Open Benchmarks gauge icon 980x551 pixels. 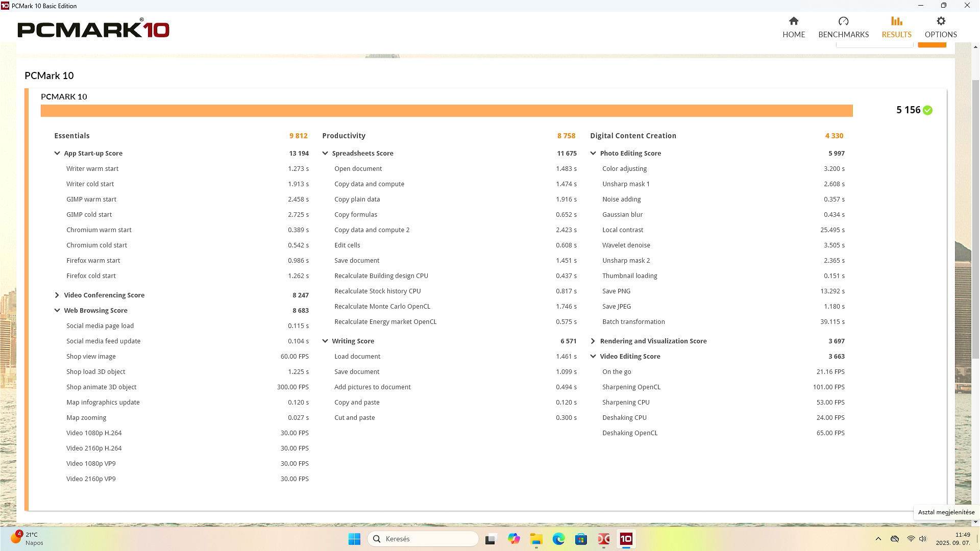843,21
